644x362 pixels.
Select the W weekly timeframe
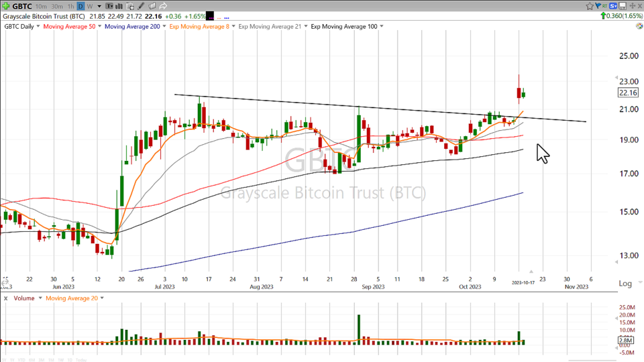click(x=89, y=6)
